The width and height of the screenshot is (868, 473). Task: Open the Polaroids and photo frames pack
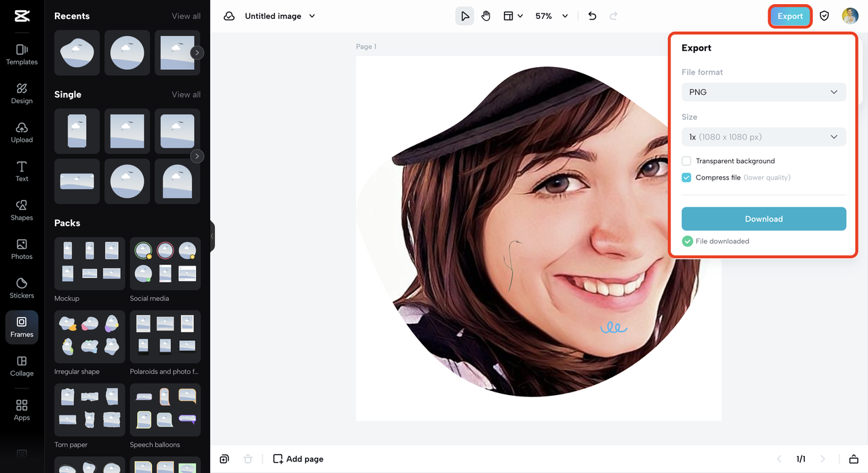point(165,337)
